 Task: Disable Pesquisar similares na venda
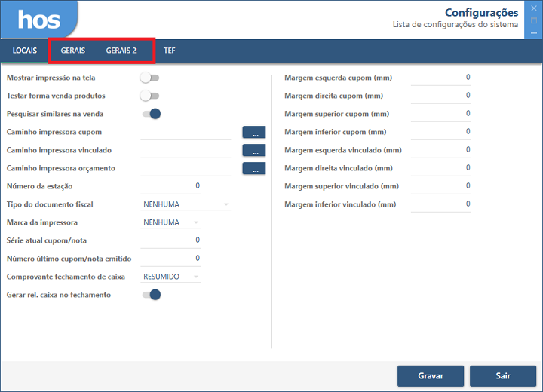(151, 114)
